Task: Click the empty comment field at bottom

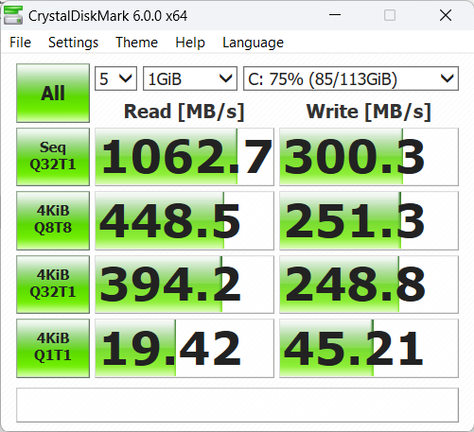Action: pos(237,405)
